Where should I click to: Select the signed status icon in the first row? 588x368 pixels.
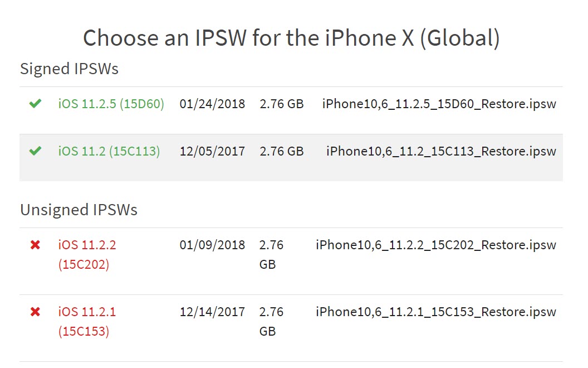coord(35,104)
